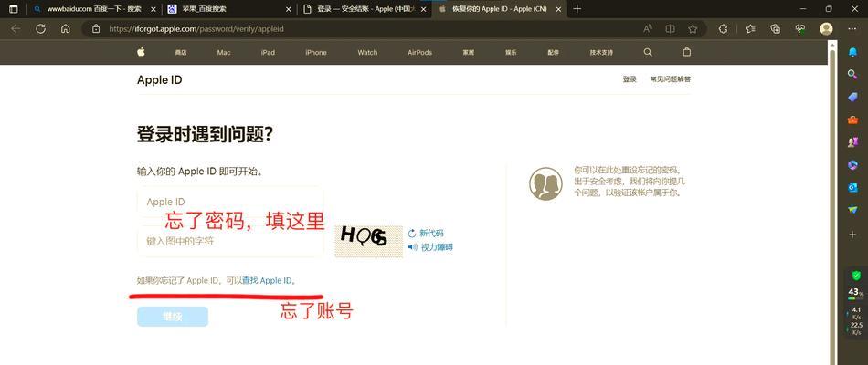The width and height of the screenshot is (868, 365).
Task: Open the 商店 menu item
Action: tap(181, 53)
